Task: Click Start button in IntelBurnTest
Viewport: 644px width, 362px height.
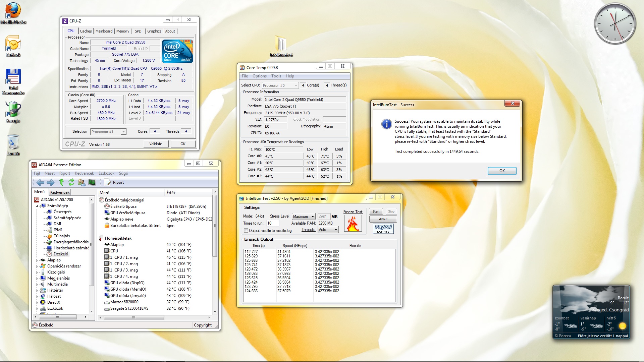Action: [x=376, y=212]
